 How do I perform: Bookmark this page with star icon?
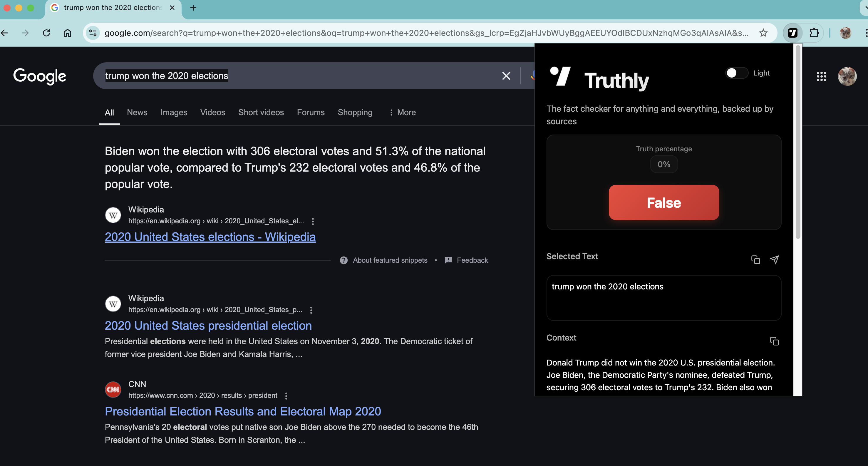[x=763, y=33]
